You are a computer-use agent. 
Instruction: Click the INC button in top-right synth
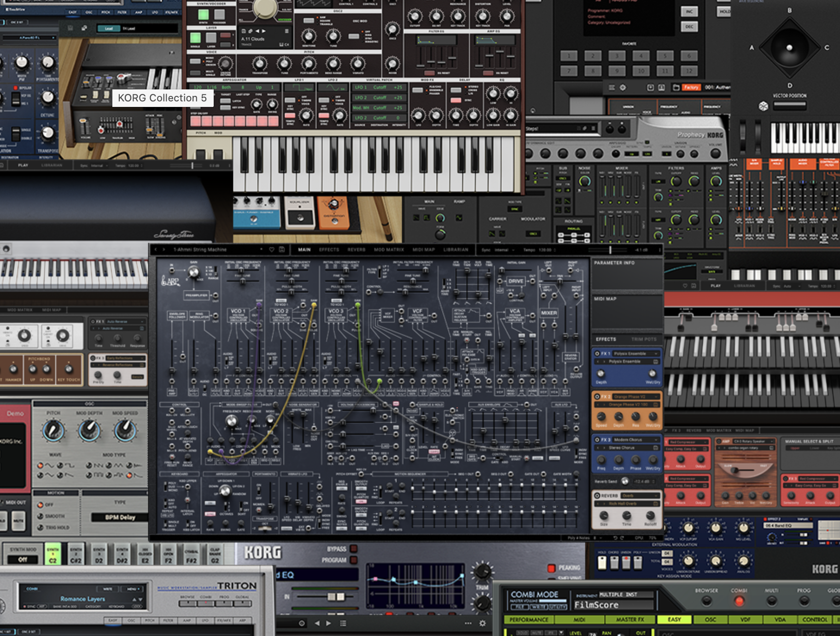pyautogui.click(x=689, y=12)
